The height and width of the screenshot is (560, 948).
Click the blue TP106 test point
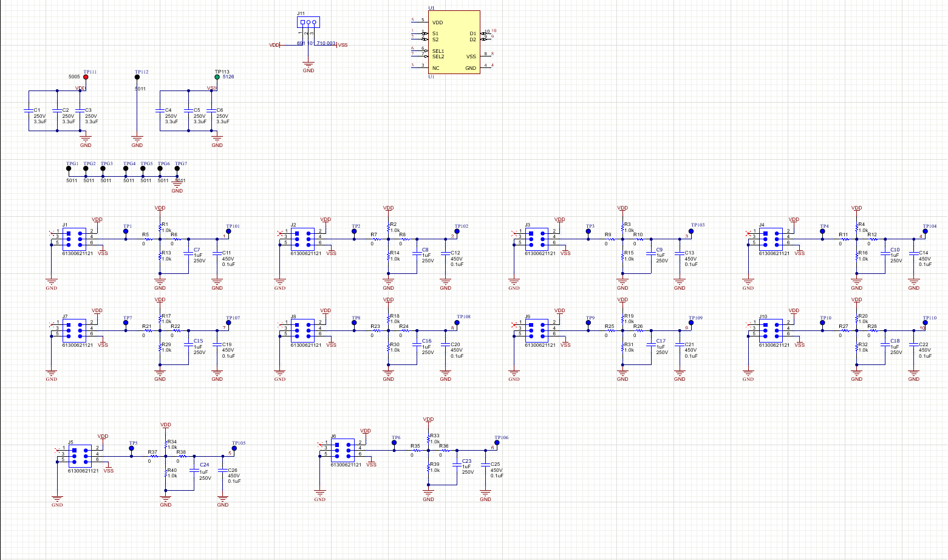pos(497,443)
